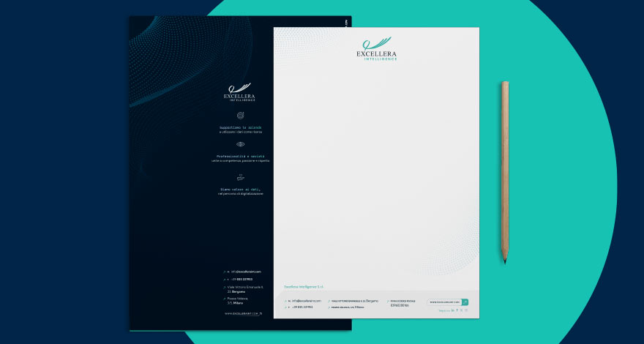Click the info email address on the dark sheet

246,272
